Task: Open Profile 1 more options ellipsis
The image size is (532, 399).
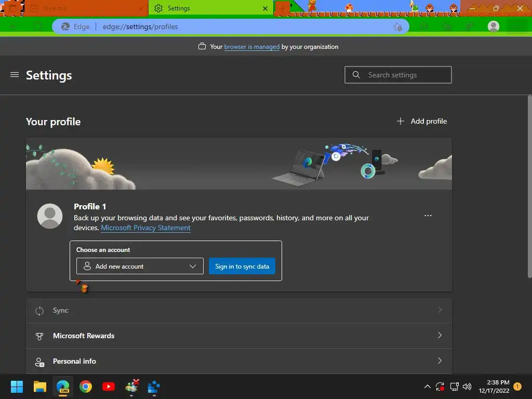Action: [x=428, y=216]
